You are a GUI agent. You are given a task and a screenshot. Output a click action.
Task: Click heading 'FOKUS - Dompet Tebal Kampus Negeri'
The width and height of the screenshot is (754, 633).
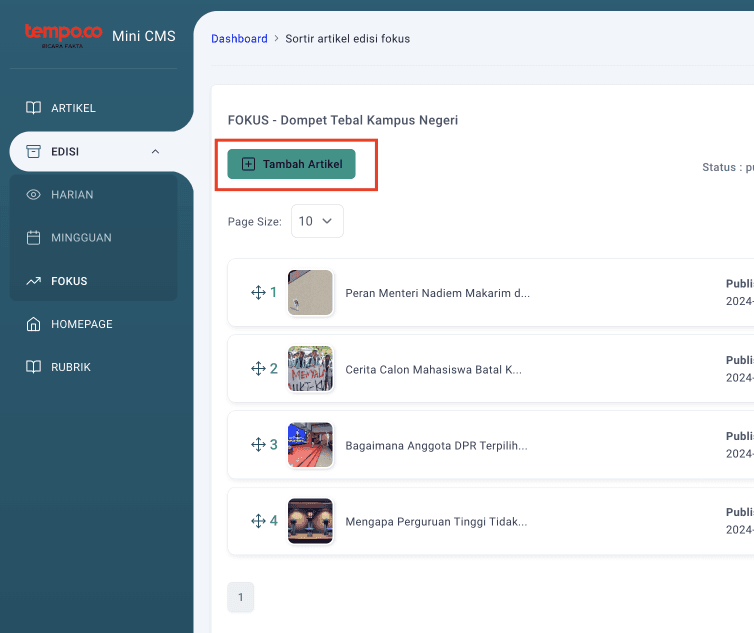tap(343, 120)
